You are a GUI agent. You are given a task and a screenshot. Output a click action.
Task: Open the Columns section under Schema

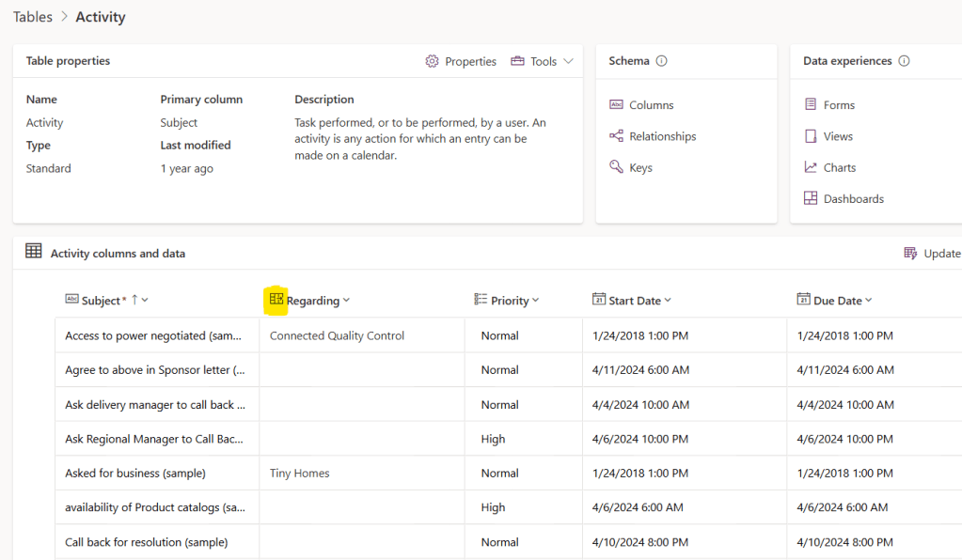tap(652, 104)
